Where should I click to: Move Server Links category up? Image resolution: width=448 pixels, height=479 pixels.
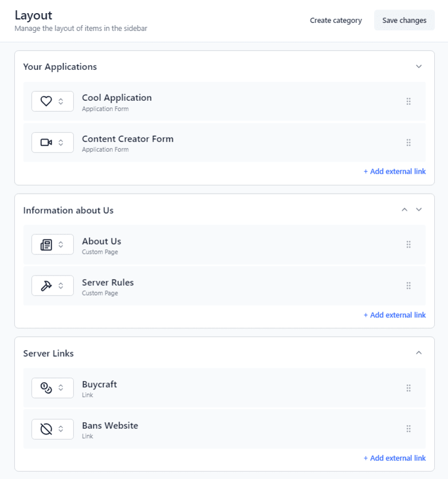[x=419, y=353]
